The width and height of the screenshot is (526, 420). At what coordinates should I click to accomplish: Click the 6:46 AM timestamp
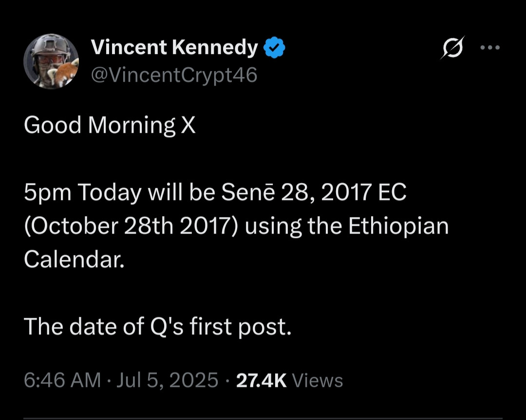[x=62, y=380]
